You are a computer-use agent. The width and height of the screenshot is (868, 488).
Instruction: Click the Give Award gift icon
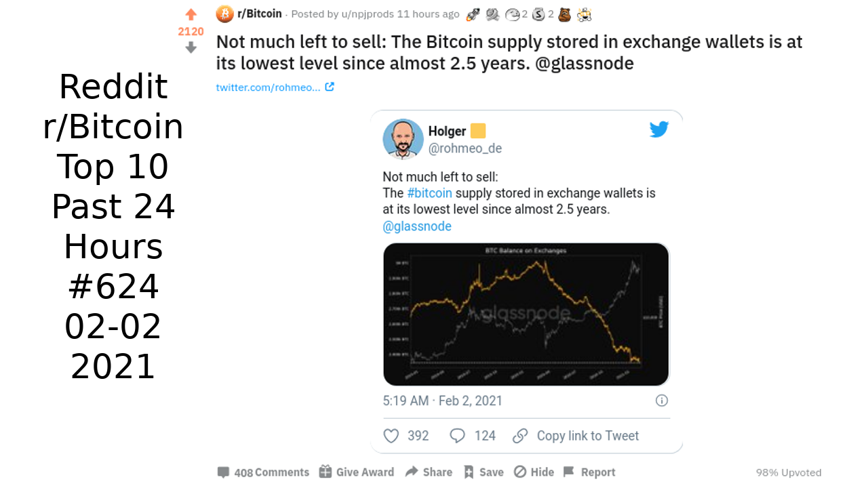click(326, 472)
